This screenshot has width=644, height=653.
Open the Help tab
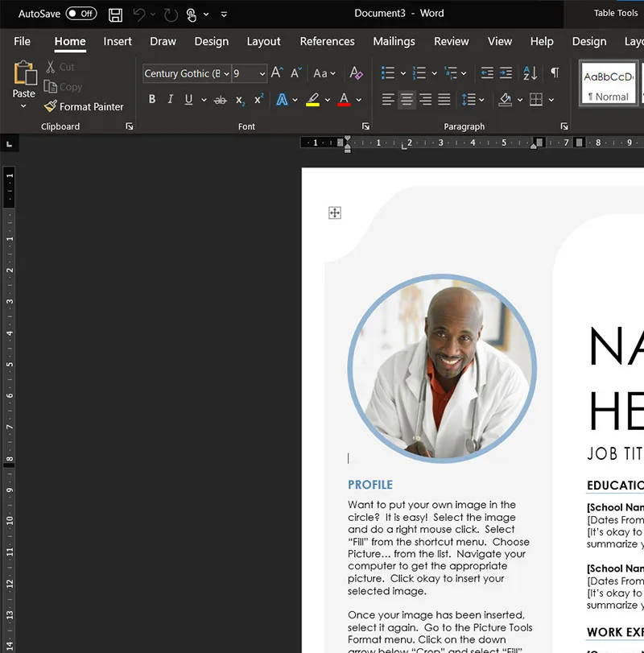tap(542, 41)
